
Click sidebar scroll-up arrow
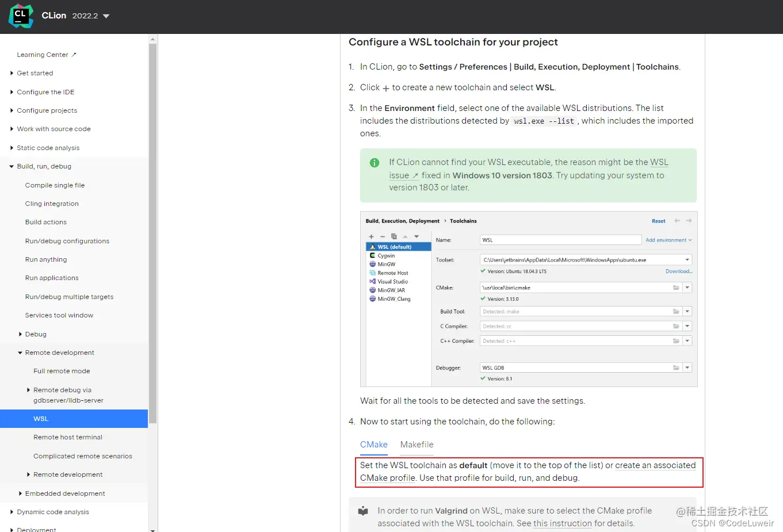tap(152, 39)
